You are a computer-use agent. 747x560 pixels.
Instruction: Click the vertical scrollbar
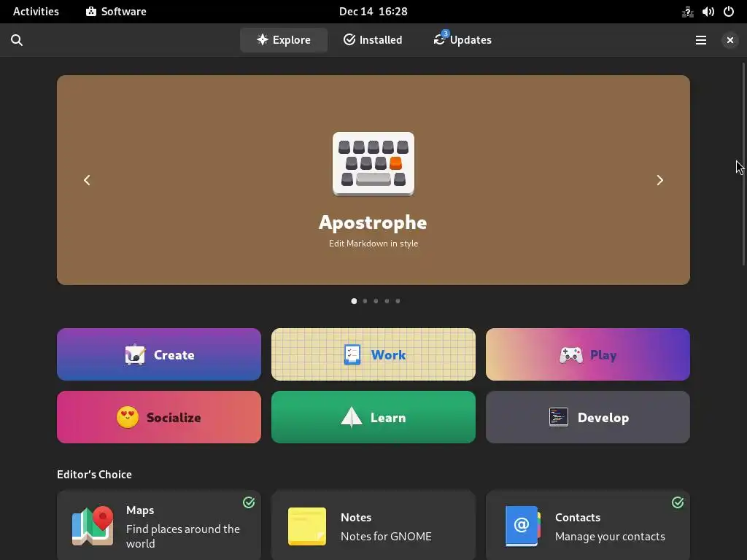point(743,164)
